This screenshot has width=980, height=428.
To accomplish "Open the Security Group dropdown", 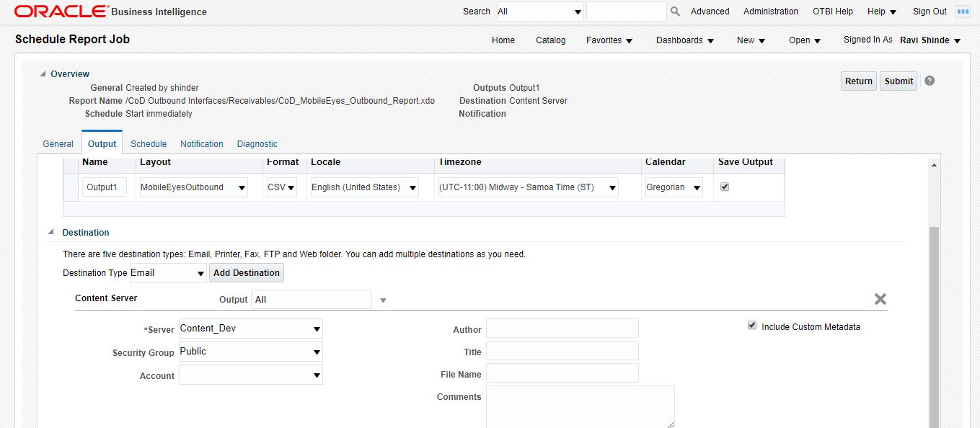I will (250, 352).
